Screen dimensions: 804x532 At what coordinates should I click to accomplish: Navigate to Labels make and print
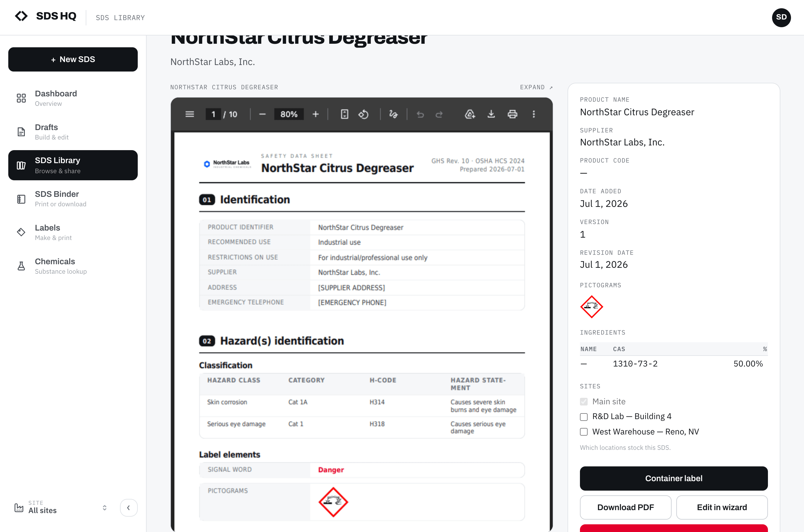73,232
